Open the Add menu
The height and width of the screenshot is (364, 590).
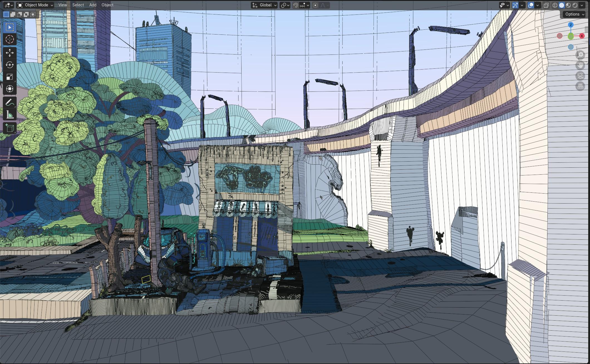[x=93, y=5]
